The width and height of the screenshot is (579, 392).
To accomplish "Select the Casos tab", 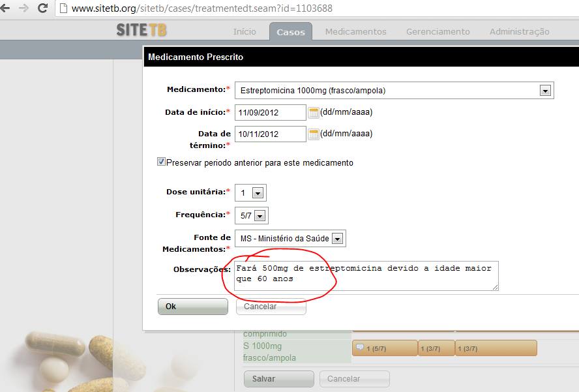I will coord(291,32).
